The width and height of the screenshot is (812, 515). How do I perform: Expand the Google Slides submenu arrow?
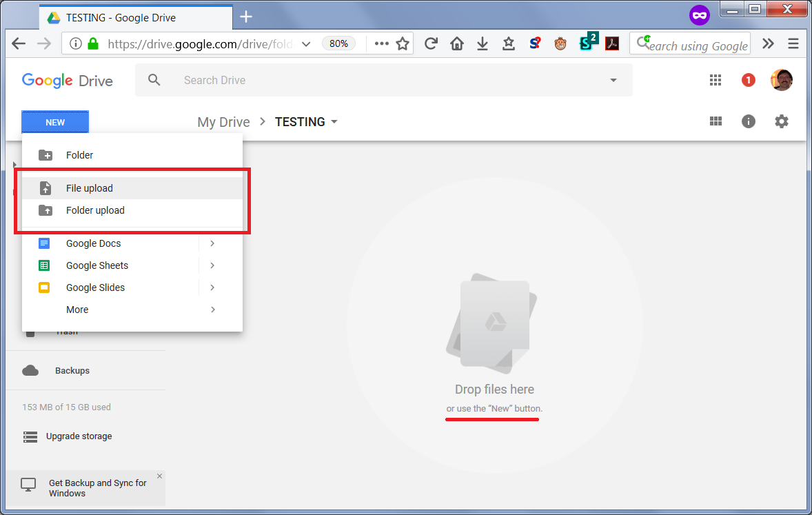tap(212, 287)
